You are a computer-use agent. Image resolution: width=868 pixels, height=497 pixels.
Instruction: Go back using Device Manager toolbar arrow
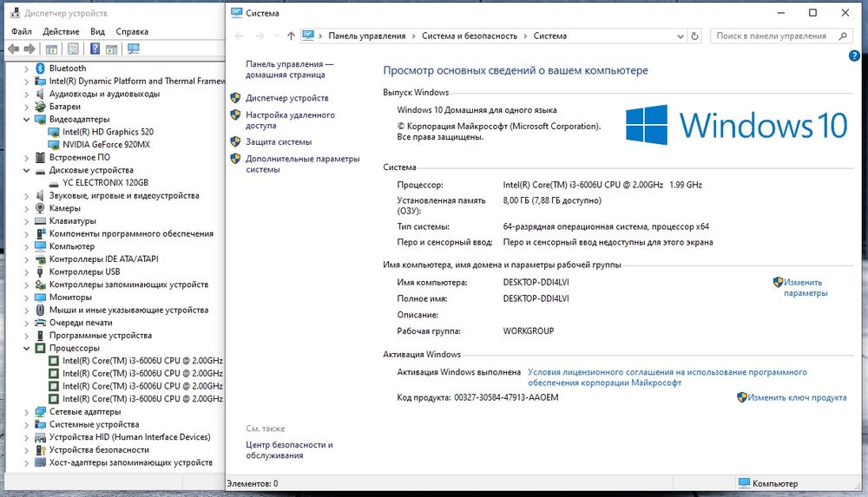[x=13, y=49]
